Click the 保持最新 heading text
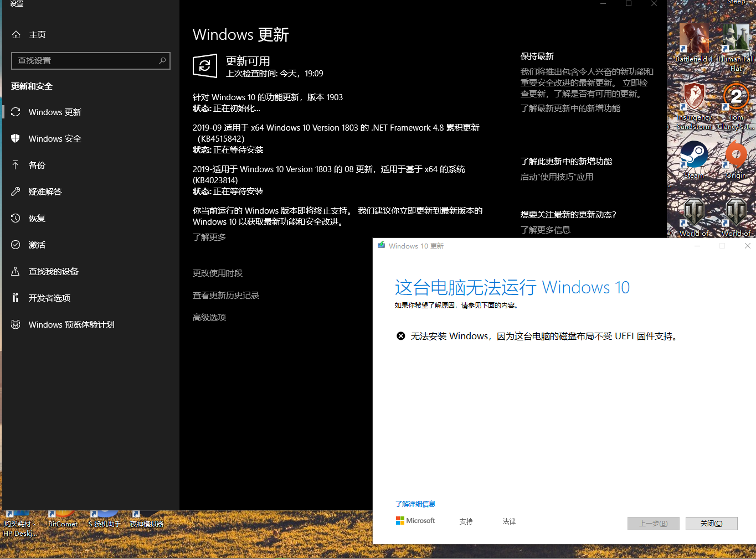Screen dimensions: 756x559 [537, 56]
